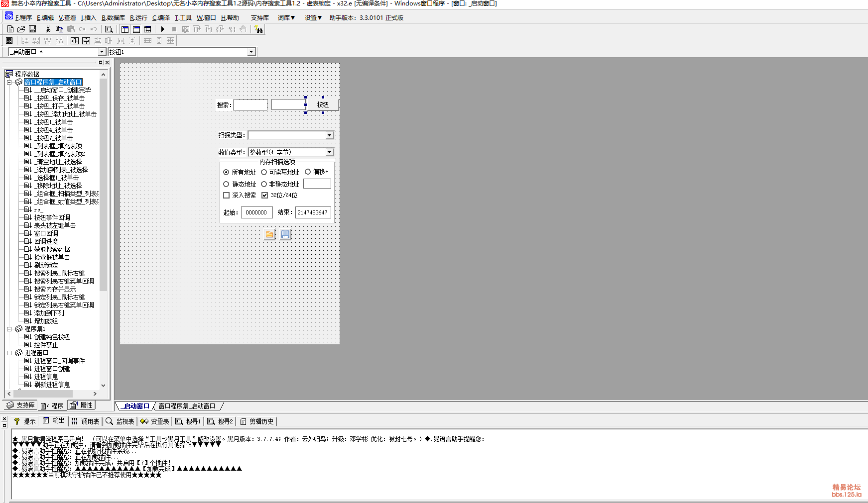The height and width of the screenshot is (503, 868).
Task: Click the yellow folder icon on form
Action: tap(269, 234)
